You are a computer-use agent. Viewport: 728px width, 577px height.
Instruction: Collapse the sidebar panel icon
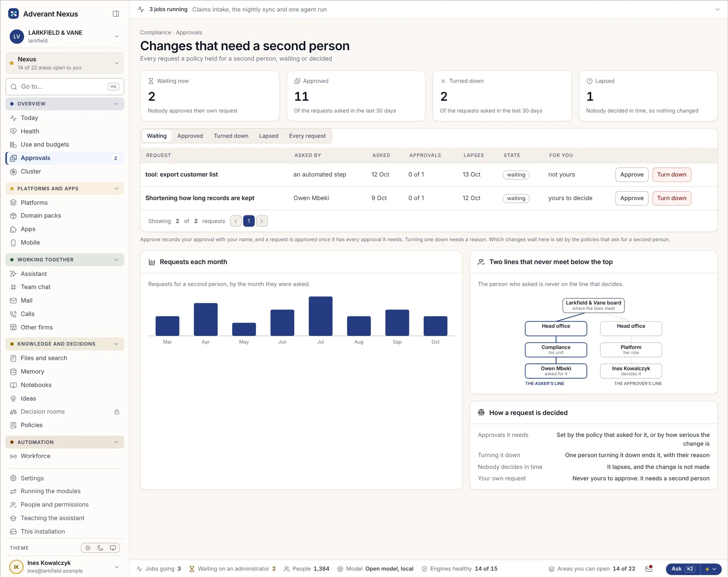point(116,14)
